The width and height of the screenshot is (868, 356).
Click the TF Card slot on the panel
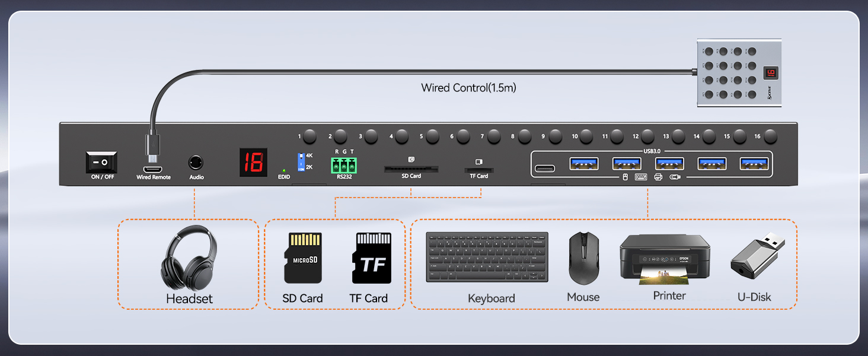click(478, 170)
